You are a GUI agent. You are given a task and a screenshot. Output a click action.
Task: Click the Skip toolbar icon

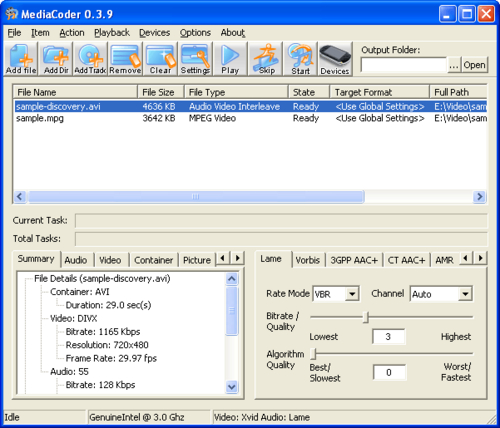266,59
